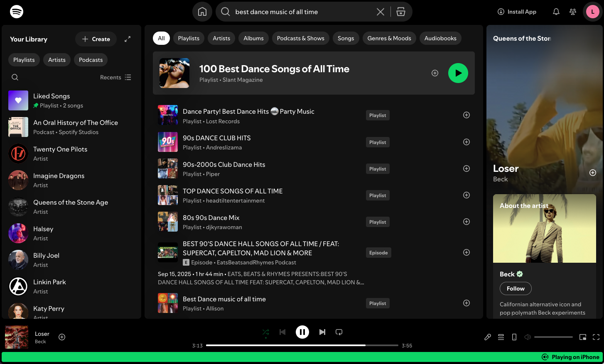
Task: Open An Oral History of The Office
Action: tap(71, 127)
